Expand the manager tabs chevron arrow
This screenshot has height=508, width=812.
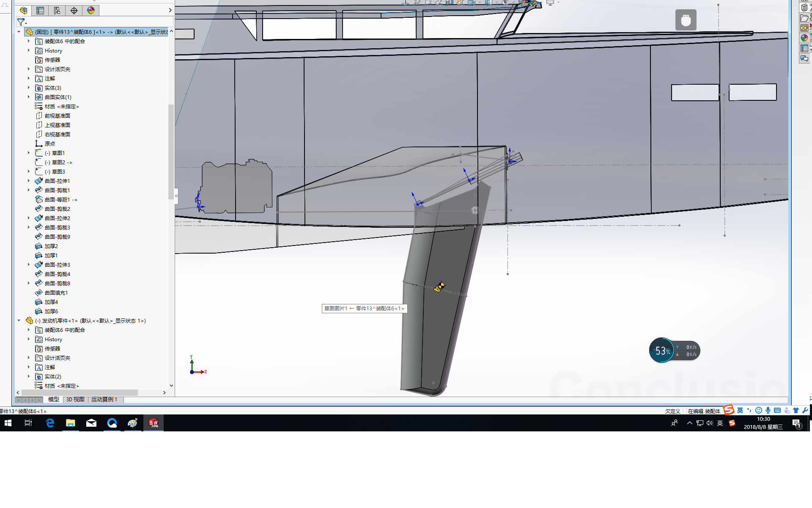pyautogui.click(x=170, y=11)
